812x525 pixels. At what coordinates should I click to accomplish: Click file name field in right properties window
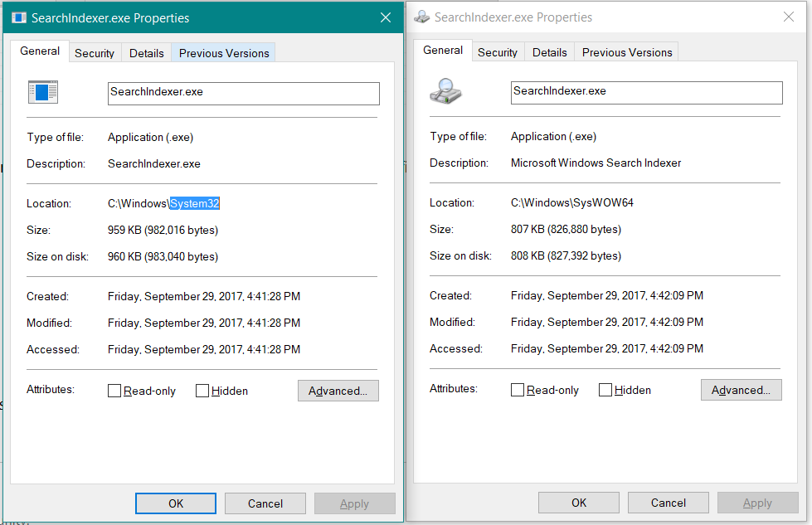point(646,93)
